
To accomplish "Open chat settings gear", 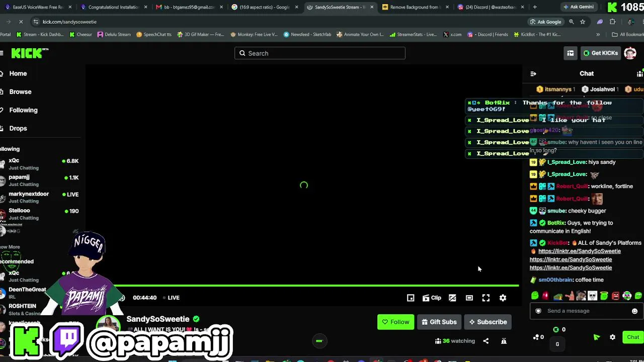I will [612, 337].
